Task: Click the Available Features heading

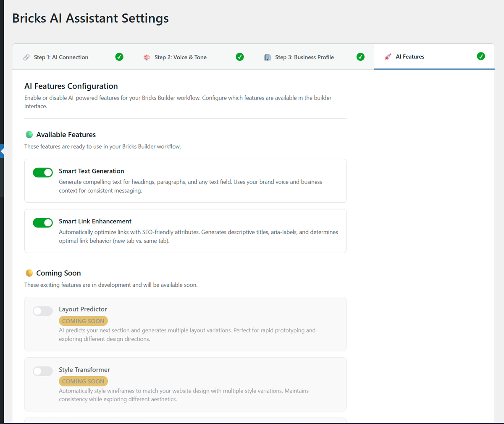Action: click(x=66, y=135)
